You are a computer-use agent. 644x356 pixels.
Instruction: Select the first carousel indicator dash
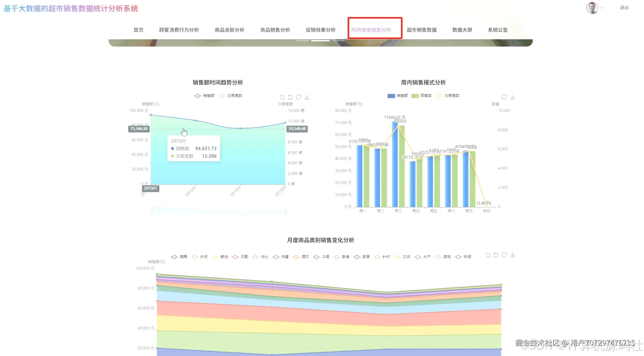[302, 41]
